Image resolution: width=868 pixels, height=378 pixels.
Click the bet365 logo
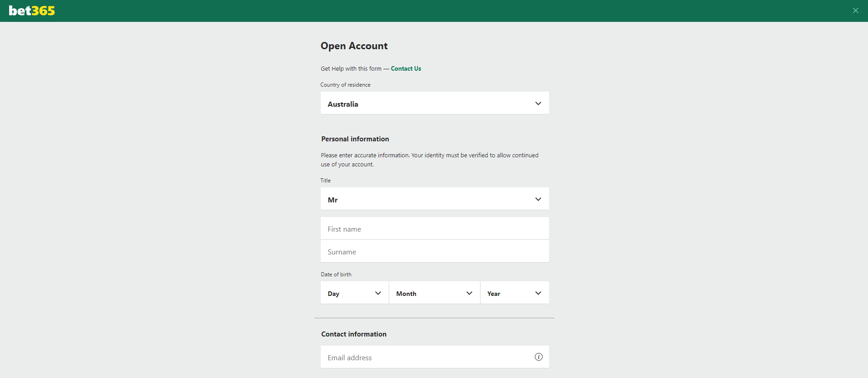coord(32,10)
